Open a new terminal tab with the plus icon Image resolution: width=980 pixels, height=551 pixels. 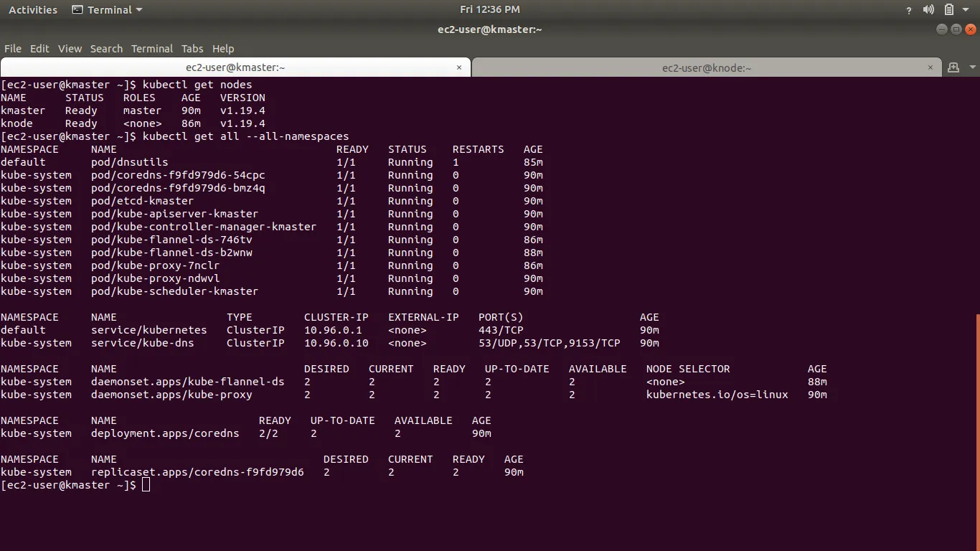(x=953, y=67)
